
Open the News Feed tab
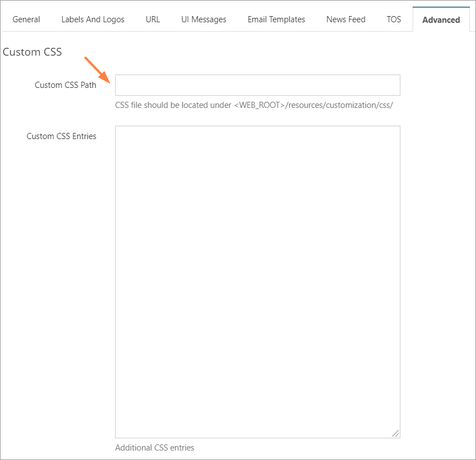345,19
